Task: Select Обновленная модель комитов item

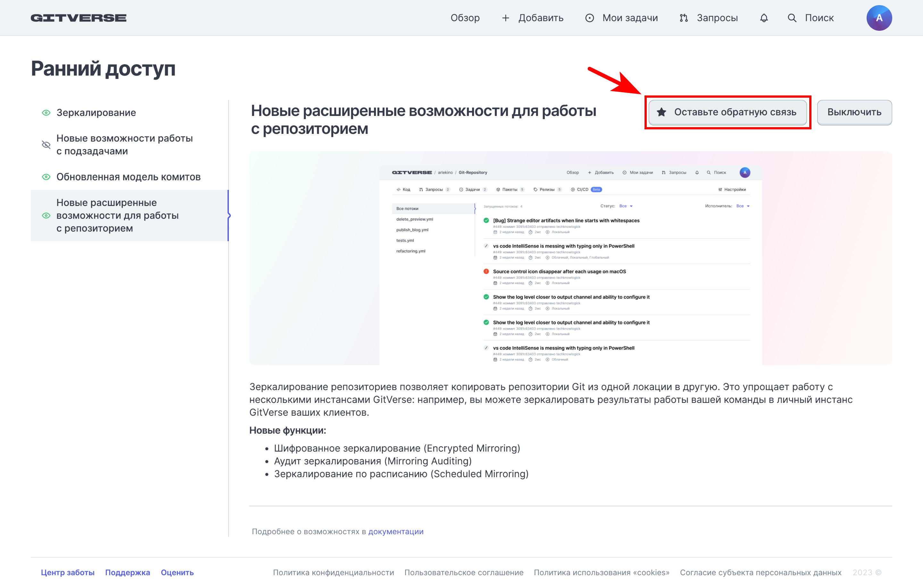Action: [129, 177]
